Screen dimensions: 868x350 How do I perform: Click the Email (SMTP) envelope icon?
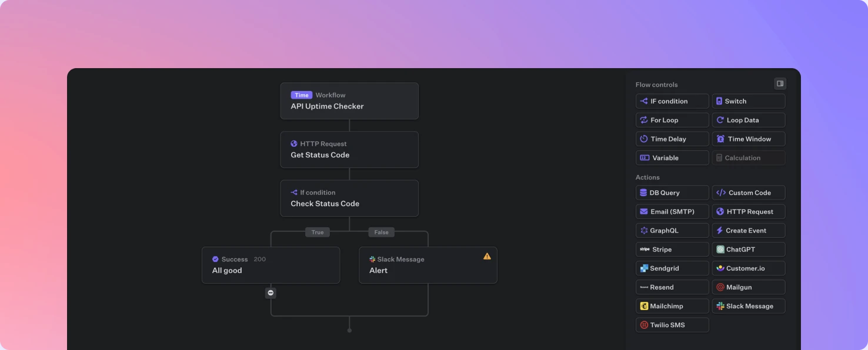(644, 211)
